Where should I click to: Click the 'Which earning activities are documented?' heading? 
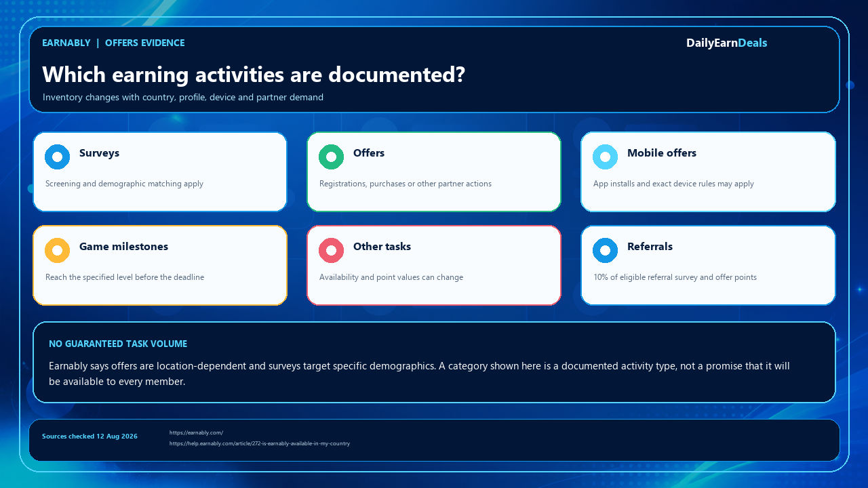254,75
